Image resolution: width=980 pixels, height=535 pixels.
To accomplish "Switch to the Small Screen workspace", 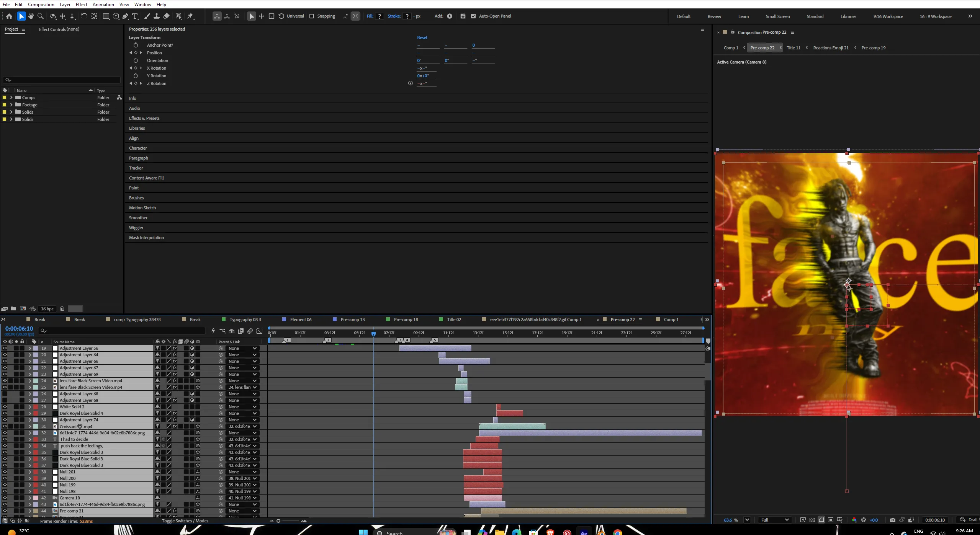I will [777, 16].
